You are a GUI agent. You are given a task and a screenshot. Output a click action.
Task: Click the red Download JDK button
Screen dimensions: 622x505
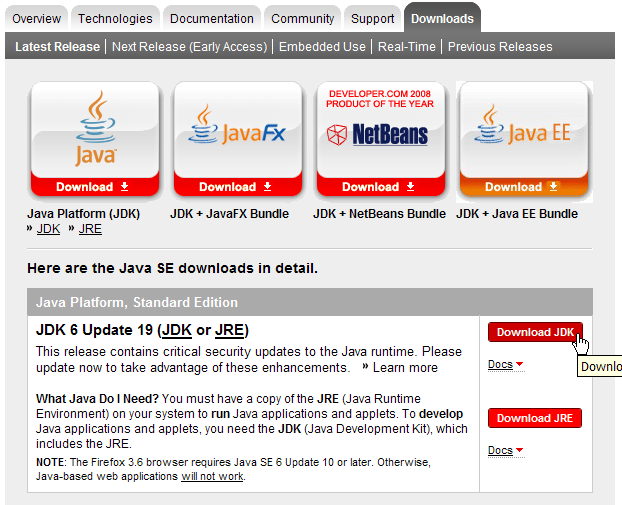[535, 332]
